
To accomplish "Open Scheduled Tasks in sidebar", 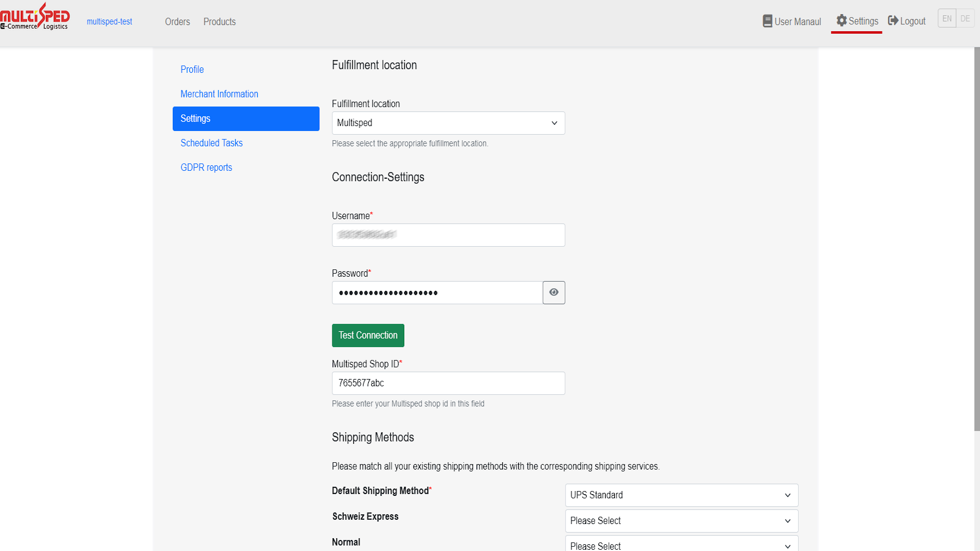I will pyautogui.click(x=211, y=143).
